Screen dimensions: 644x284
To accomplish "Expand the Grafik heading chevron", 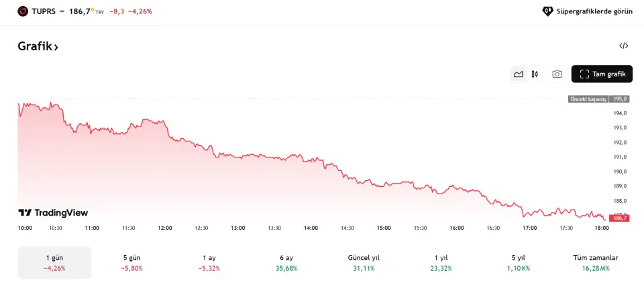I will click(x=56, y=47).
